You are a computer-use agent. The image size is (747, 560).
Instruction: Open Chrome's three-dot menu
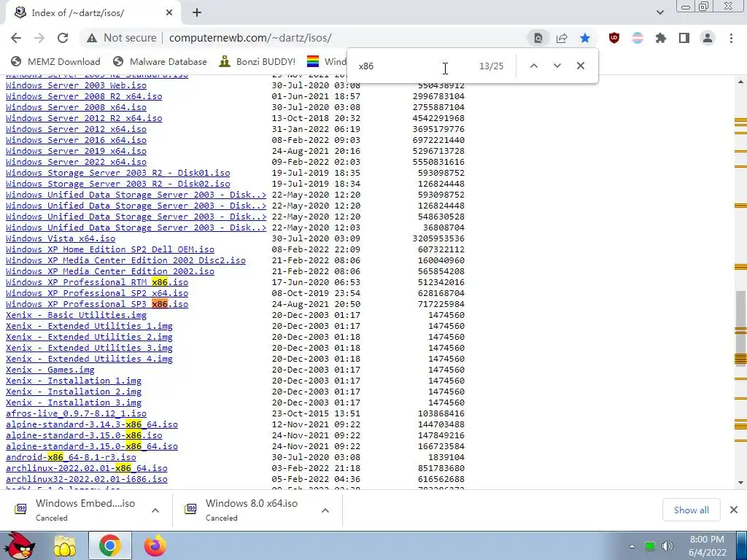click(x=731, y=38)
